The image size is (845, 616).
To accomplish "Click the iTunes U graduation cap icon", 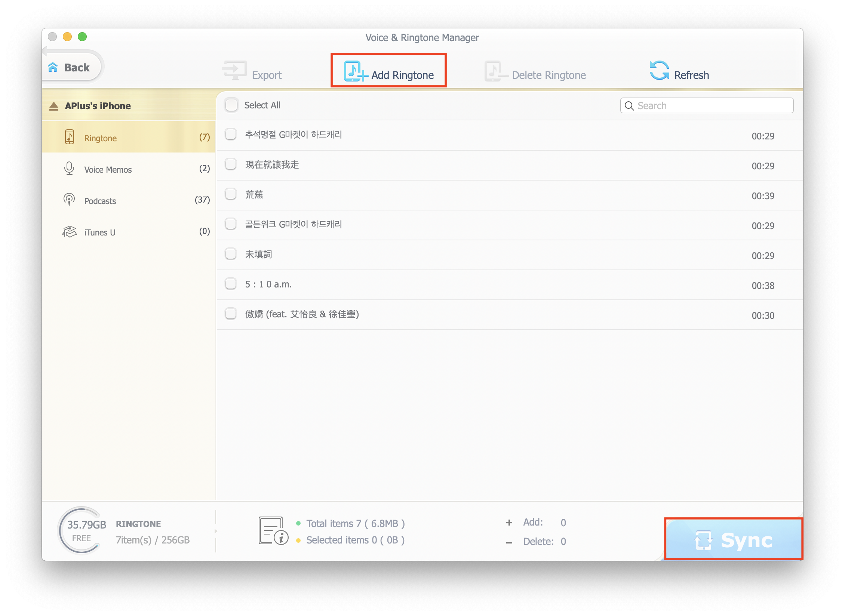I will [x=70, y=232].
